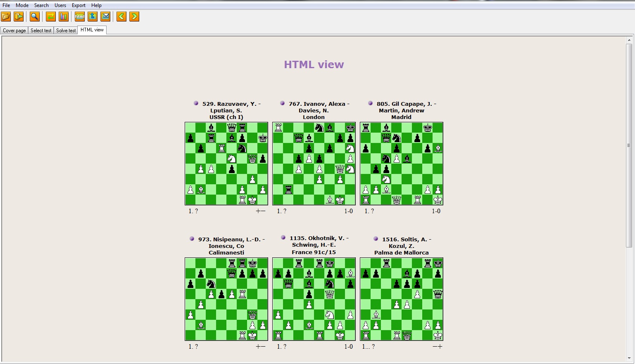This screenshot has height=364, width=635.
Task: Open a test file with the folder icon
Action: (x=6, y=17)
